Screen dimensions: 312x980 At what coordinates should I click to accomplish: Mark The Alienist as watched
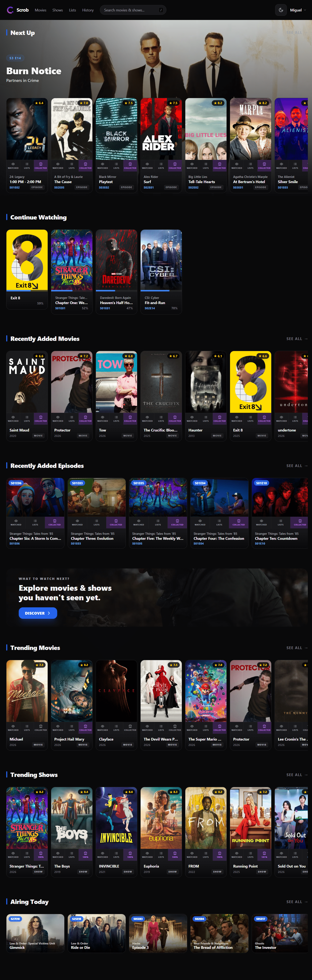(282, 165)
